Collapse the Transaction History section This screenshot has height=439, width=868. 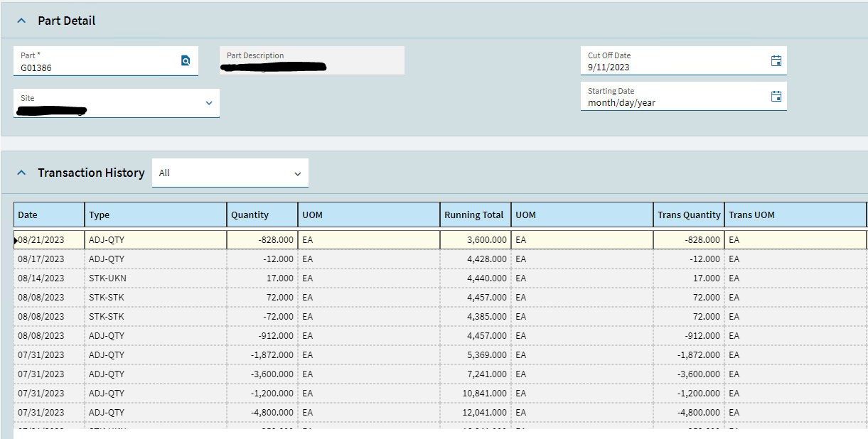21,173
